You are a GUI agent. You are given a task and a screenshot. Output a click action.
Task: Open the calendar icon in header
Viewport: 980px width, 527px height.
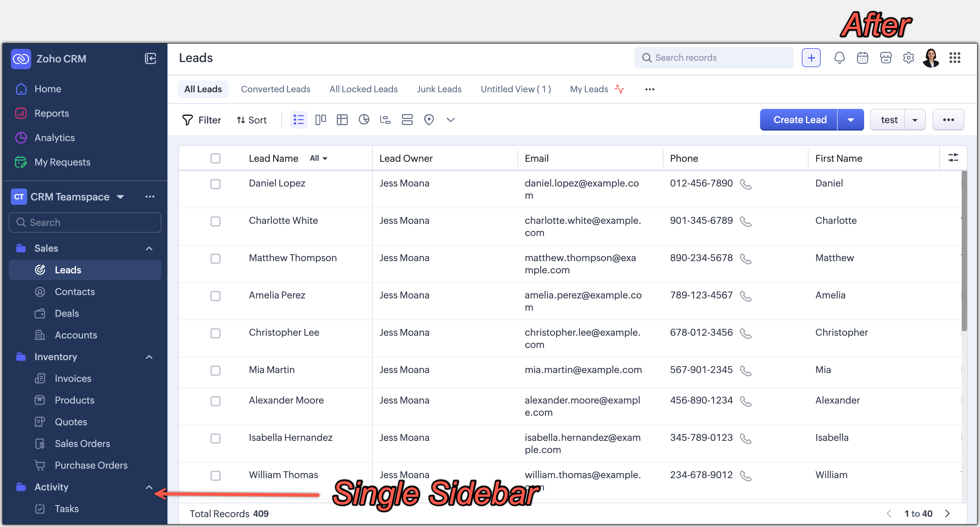[x=862, y=58]
